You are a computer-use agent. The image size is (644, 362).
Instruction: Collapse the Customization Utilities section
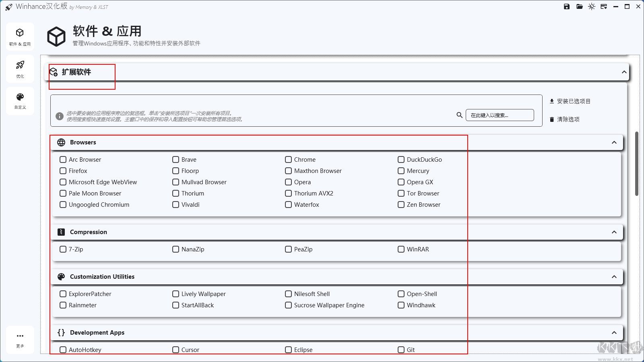click(x=614, y=277)
